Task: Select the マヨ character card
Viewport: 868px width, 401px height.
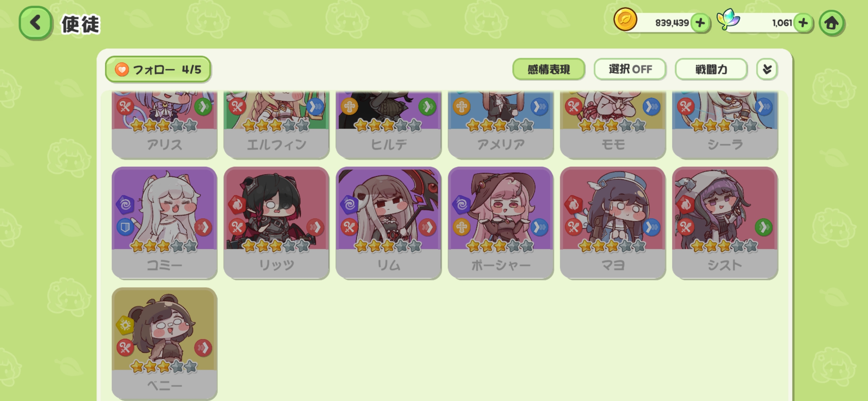Action: (613, 223)
